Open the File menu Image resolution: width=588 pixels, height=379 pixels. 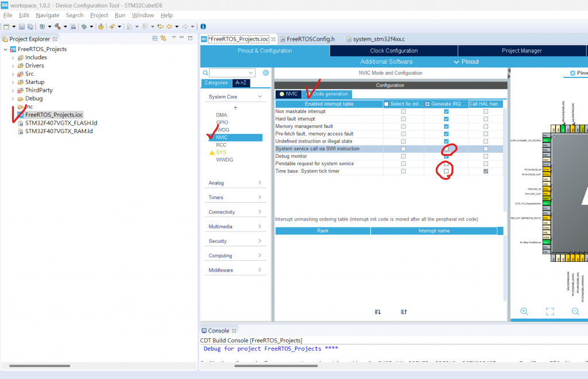(8, 16)
